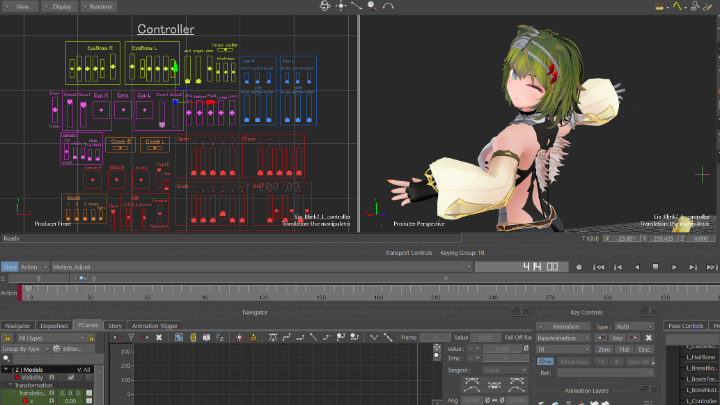Click the stop button in transport

[x=655, y=267]
